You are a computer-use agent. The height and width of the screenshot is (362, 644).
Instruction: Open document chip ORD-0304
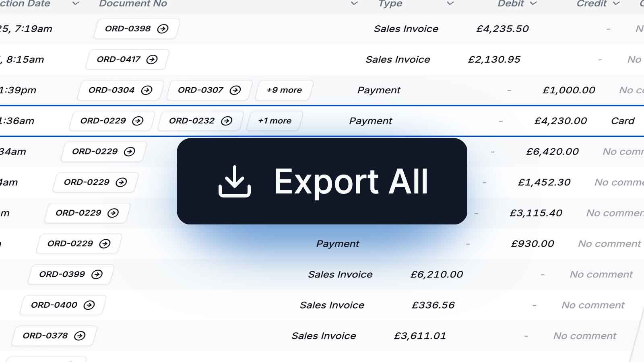120,90
